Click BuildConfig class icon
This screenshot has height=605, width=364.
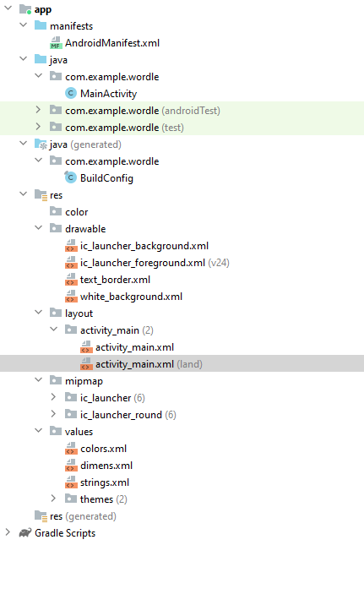point(71,177)
